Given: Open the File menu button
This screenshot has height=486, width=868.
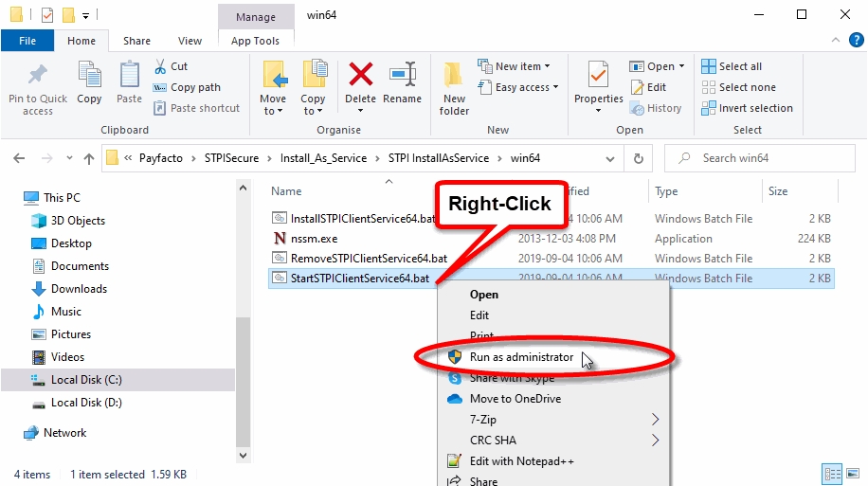Looking at the screenshot, I should 27,41.
